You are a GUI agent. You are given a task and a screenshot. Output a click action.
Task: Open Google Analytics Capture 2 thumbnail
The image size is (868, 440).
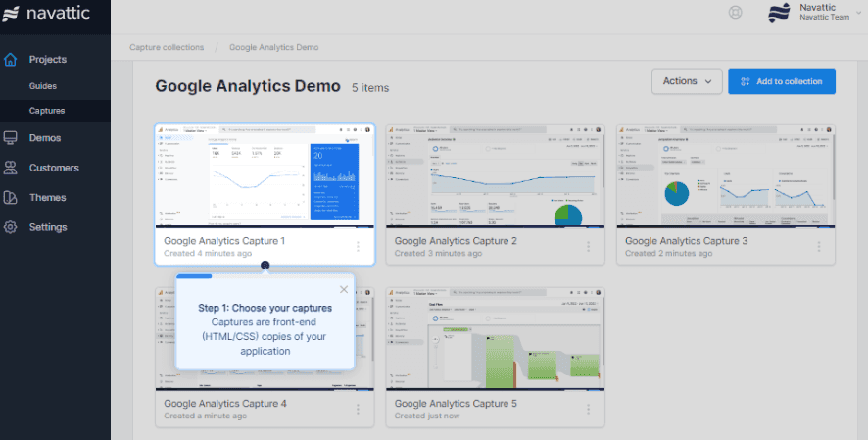pyautogui.click(x=495, y=175)
